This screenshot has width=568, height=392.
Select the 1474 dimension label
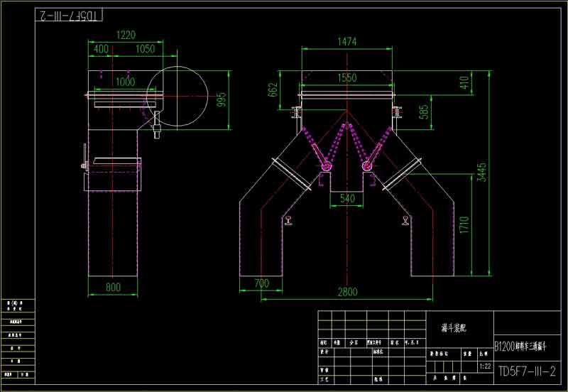tap(347, 43)
